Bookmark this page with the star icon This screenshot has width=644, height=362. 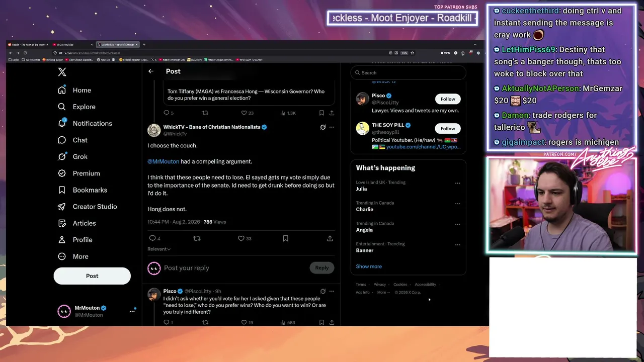point(412,53)
